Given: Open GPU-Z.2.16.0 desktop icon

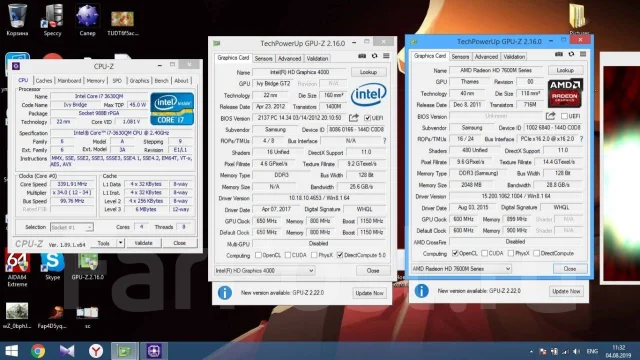Looking at the screenshot, I should click(x=88, y=266).
